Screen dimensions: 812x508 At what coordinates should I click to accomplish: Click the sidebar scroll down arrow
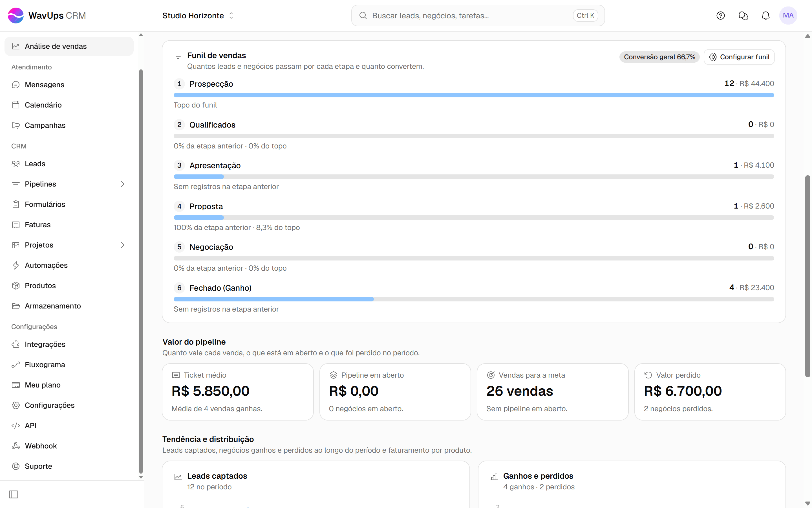(x=141, y=477)
